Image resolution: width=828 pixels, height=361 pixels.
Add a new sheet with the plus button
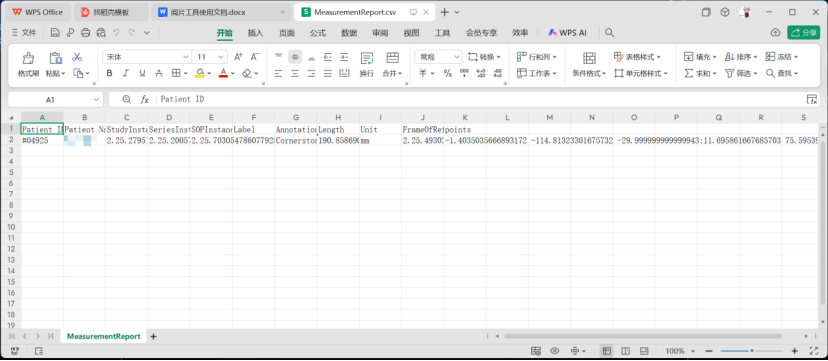click(x=153, y=336)
